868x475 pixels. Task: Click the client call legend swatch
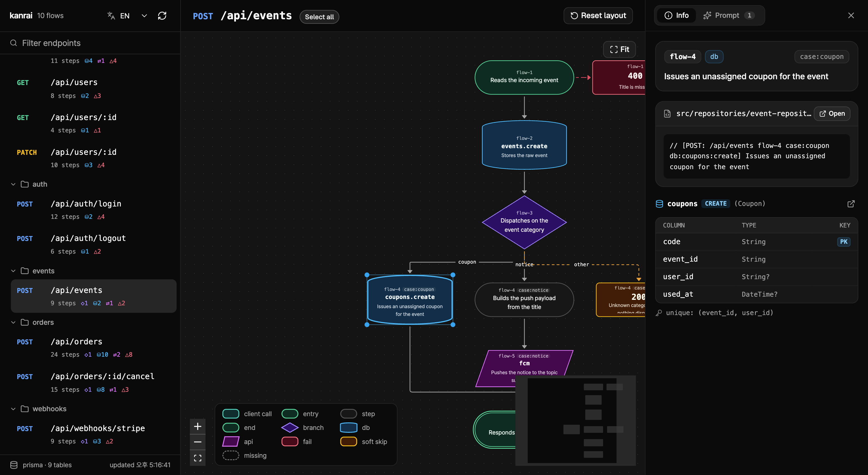click(231, 414)
